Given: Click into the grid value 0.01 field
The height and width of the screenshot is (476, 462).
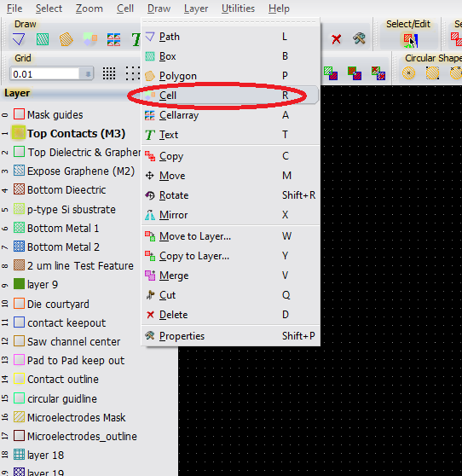Looking at the screenshot, I should (45, 74).
